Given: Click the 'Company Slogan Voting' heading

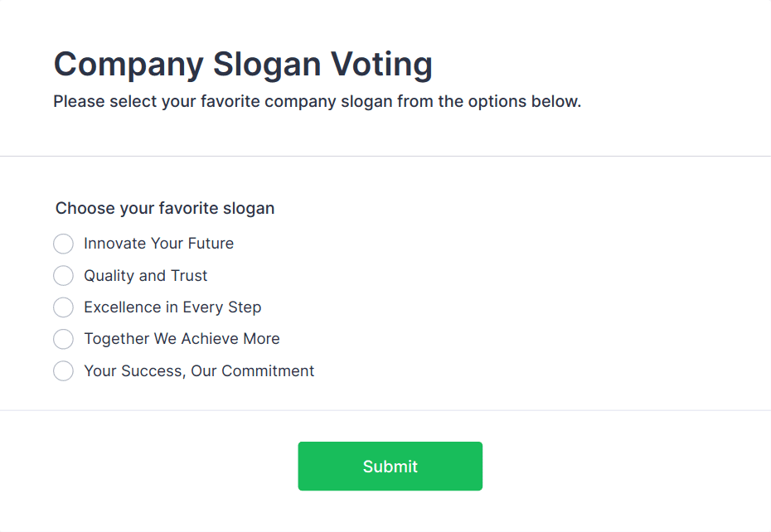Looking at the screenshot, I should 243,64.
